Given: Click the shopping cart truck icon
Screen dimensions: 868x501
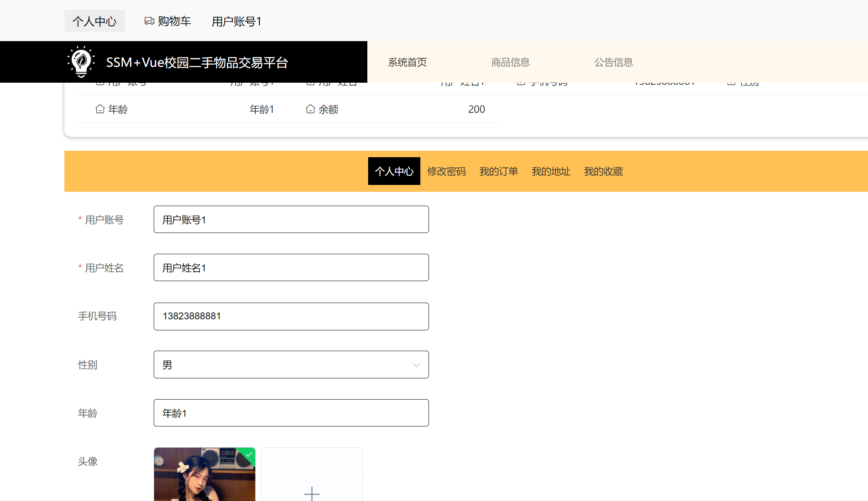Looking at the screenshot, I should (149, 21).
